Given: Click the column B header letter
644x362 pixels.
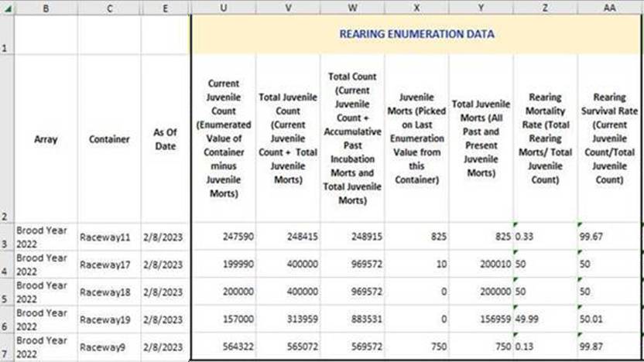Looking at the screenshot, I should (x=46, y=8).
